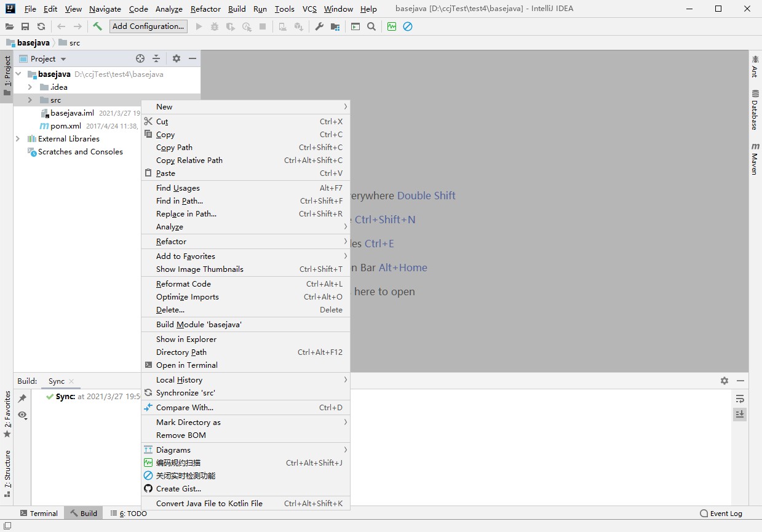This screenshot has height=532, width=762.
Task: Click the Save All toolbar icon
Action: [x=25, y=26]
